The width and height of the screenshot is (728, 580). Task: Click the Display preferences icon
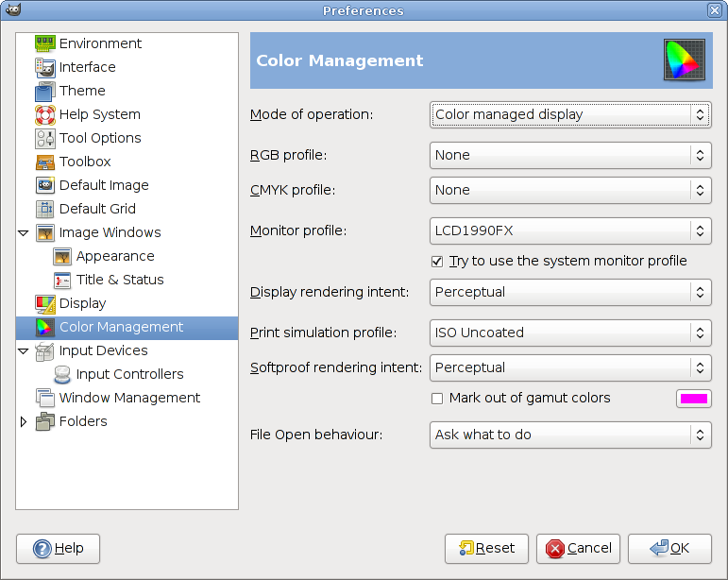click(45, 303)
